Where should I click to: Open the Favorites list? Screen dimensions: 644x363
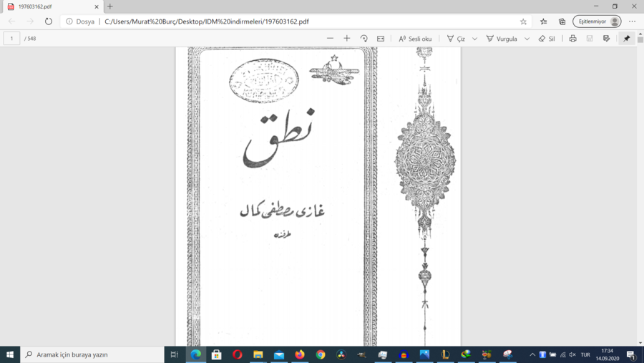click(543, 21)
